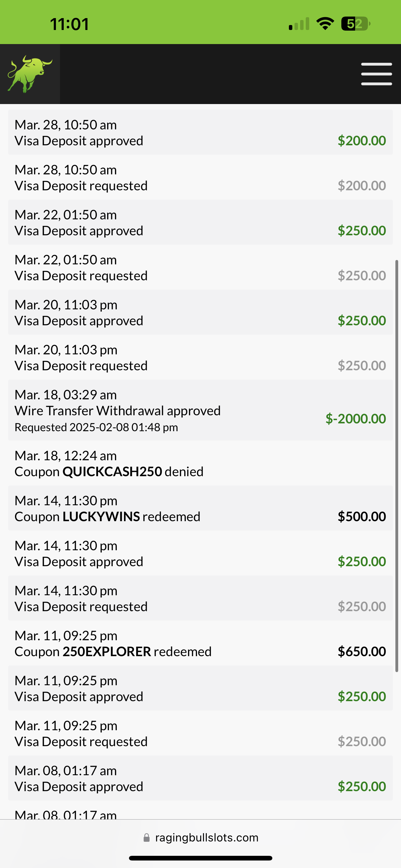
Task: Open the ragingbullslots.com address bar
Action: coord(201,838)
